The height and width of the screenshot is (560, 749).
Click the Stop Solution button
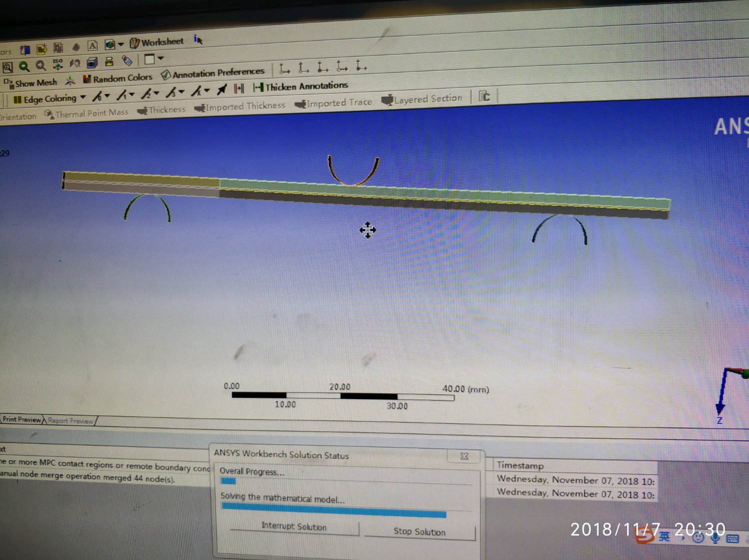pyautogui.click(x=419, y=532)
